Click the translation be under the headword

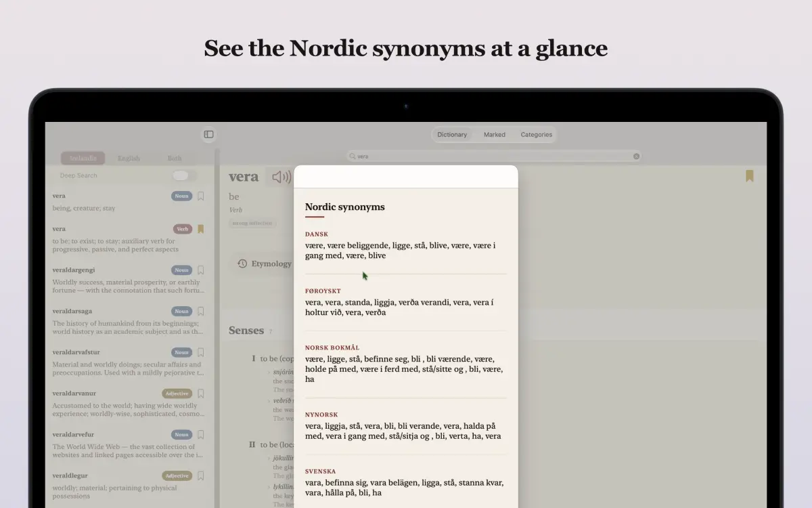pyautogui.click(x=234, y=196)
